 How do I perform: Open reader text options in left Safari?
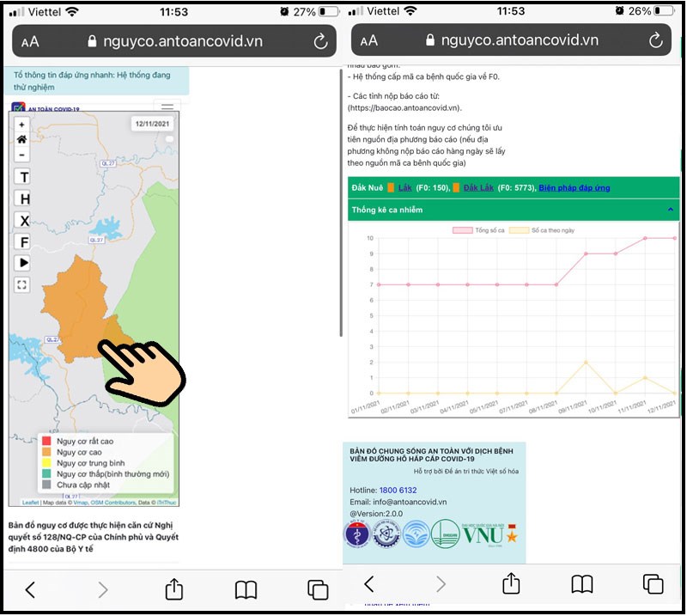30,42
